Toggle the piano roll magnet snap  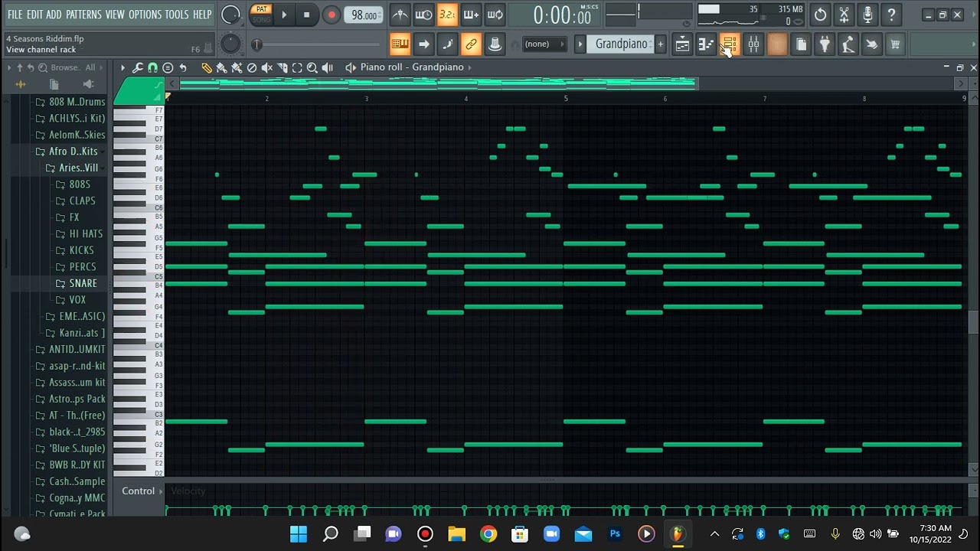click(x=153, y=67)
